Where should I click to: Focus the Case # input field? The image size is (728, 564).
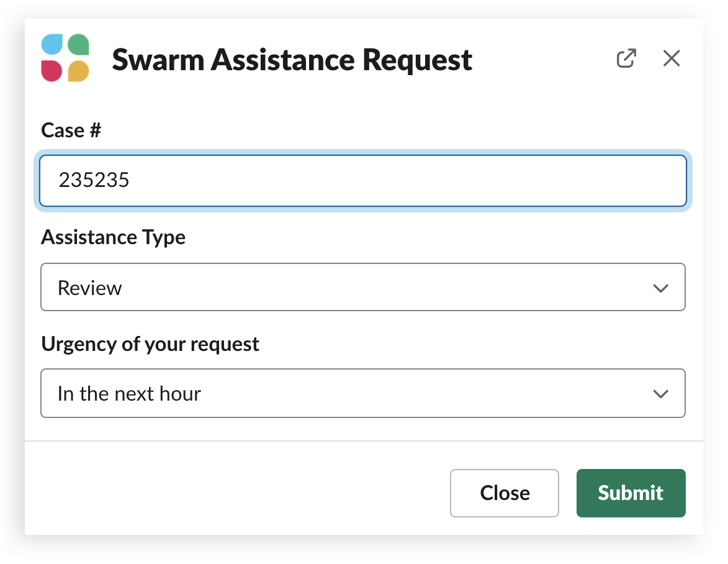[x=363, y=181]
